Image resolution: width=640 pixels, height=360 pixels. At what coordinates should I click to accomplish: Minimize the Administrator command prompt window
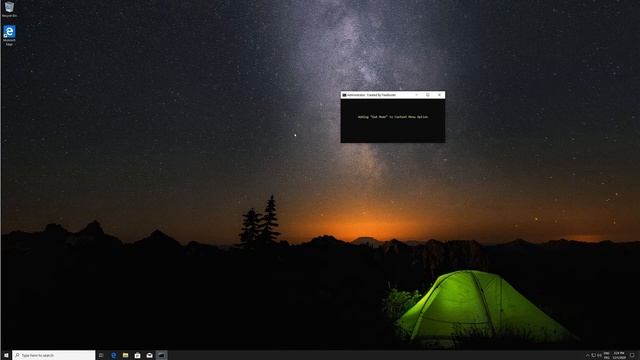point(417,95)
